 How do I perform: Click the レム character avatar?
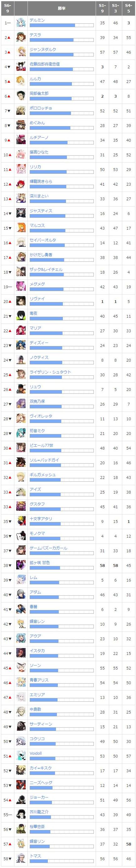(21, 580)
